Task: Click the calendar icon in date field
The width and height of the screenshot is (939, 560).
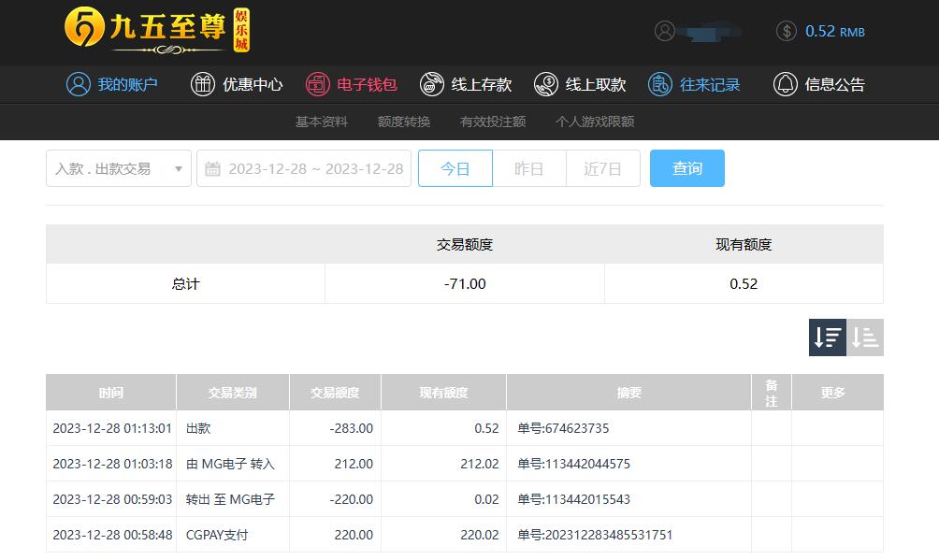Action: pos(212,169)
